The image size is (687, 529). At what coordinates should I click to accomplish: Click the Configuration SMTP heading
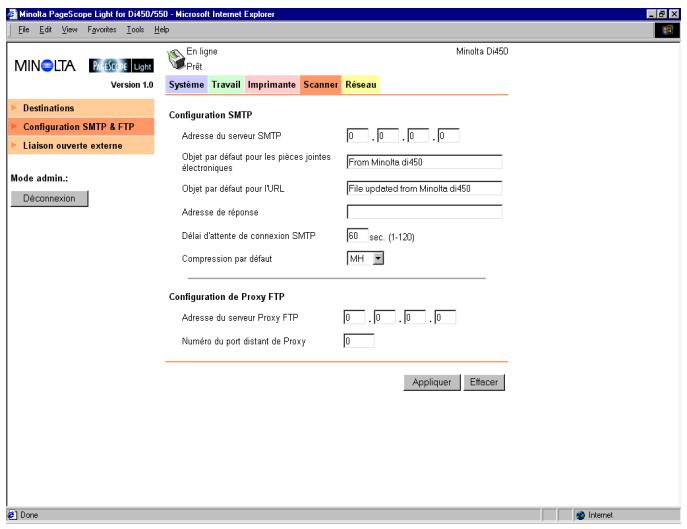click(x=210, y=115)
